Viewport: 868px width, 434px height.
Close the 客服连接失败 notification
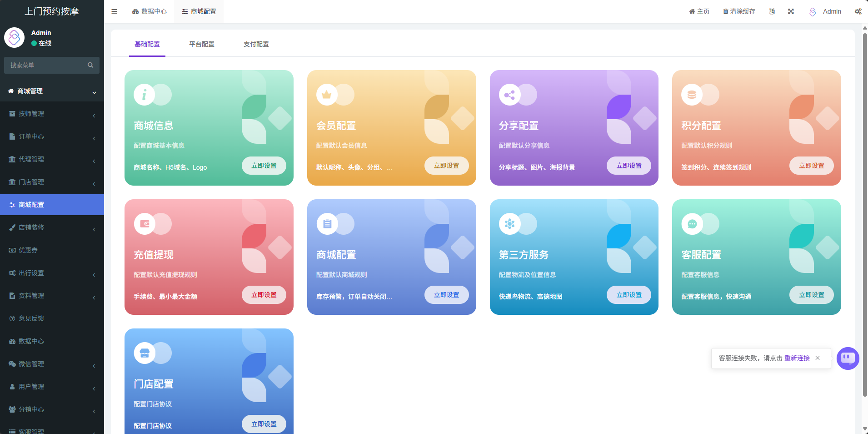tap(818, 358)
